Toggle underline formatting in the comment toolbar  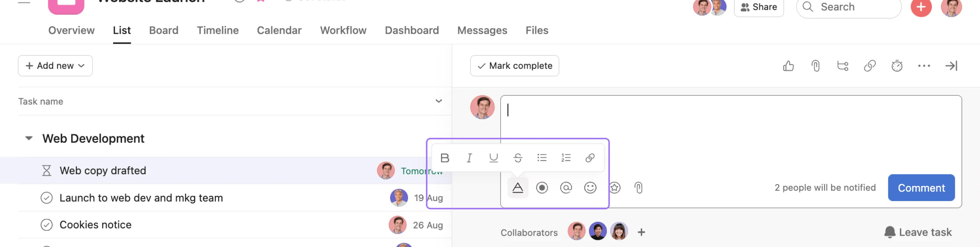(x=493, y=157)
